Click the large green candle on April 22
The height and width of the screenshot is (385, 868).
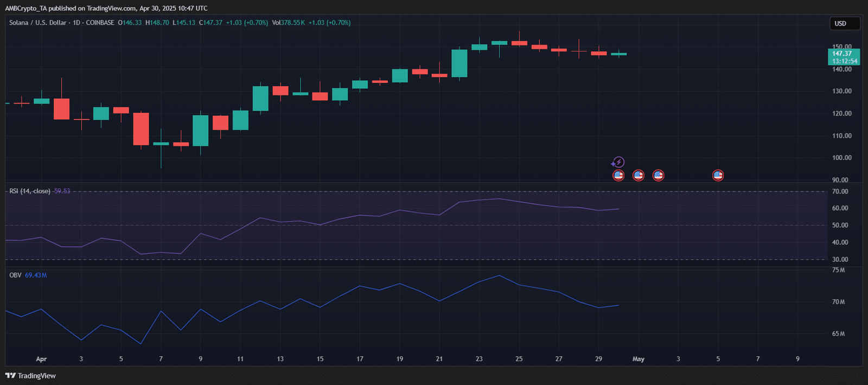coord(459,63)
